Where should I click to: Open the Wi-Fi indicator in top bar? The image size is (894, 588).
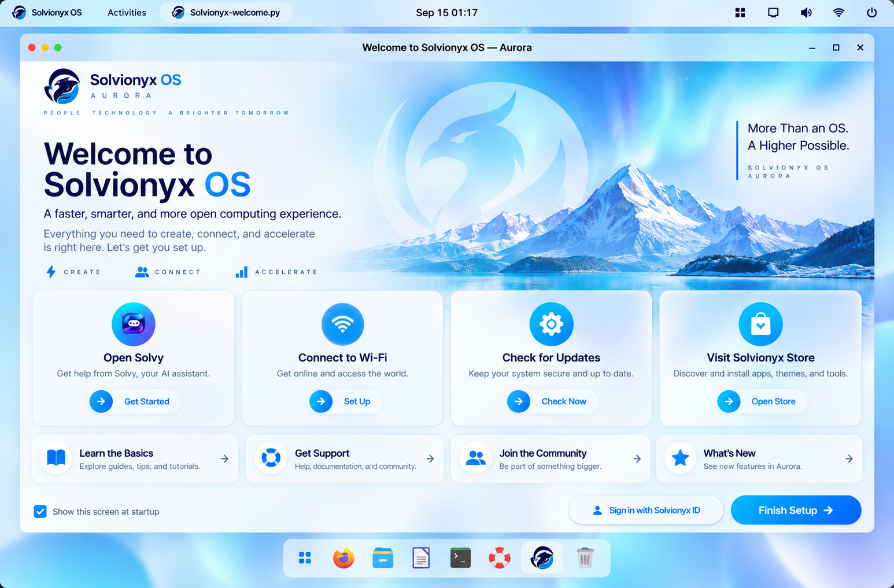coord(838,13)
